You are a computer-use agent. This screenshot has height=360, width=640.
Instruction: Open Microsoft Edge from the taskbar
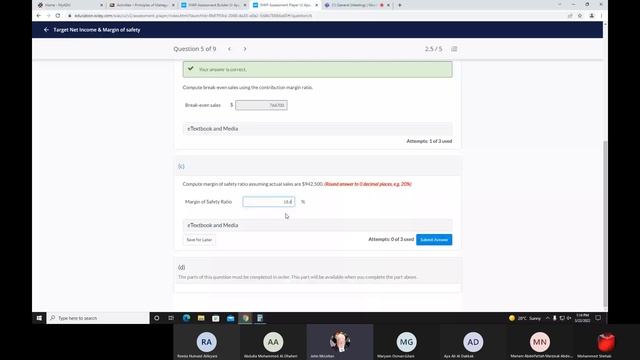(187, 318)
